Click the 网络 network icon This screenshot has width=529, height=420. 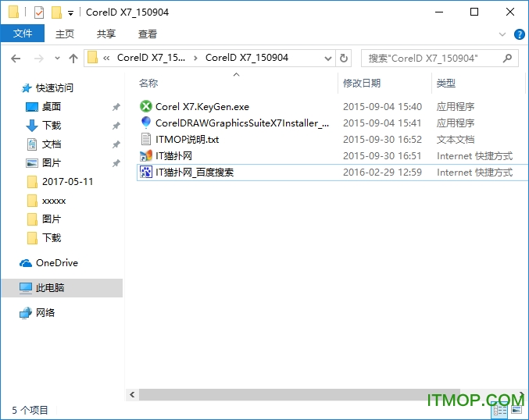(26, 313)
